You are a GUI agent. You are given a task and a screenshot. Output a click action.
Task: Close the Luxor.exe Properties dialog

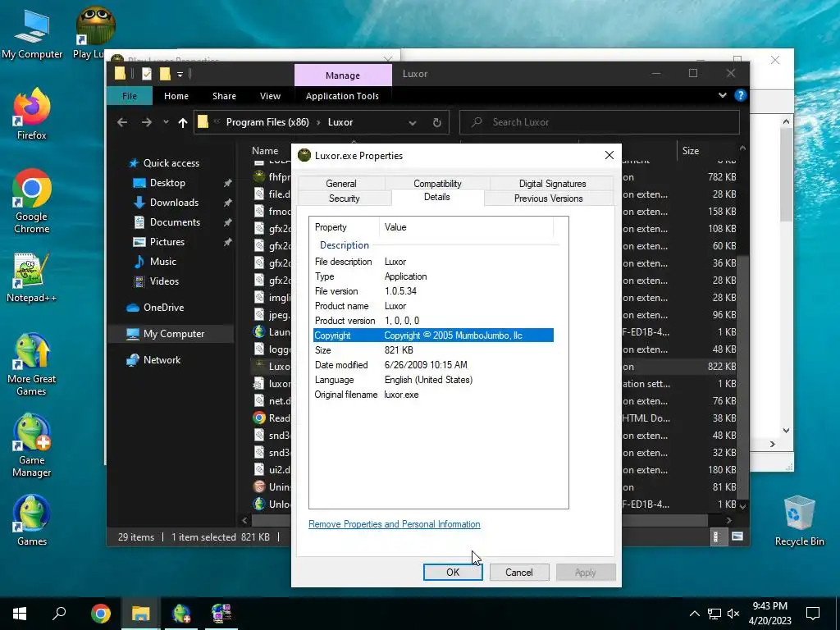pos(609,155)
